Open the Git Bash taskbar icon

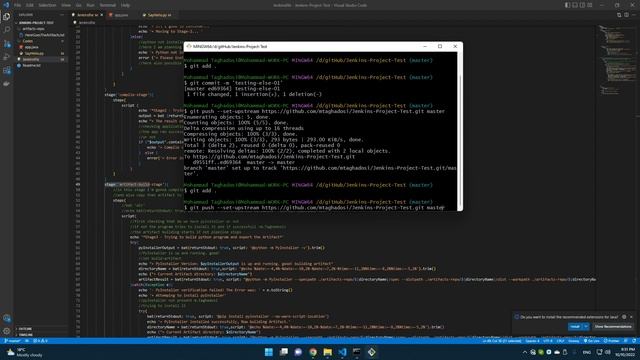click(371, 352)
